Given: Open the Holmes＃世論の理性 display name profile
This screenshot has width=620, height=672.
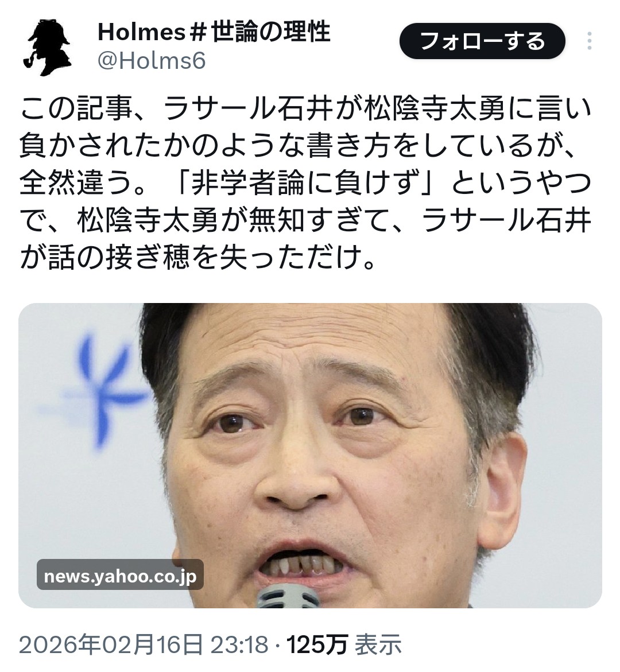Looking at the screenshot, I should tap(214, 32).
